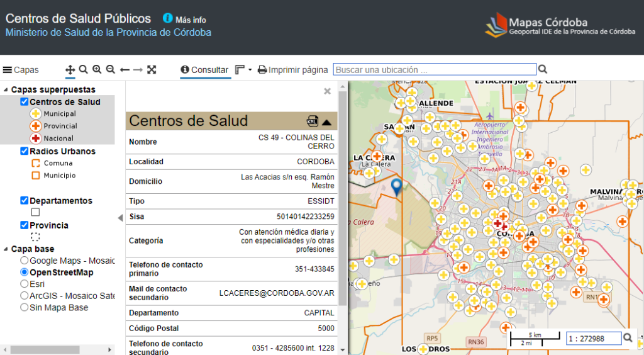The height and width of the screenshot is (355, 644).
Task: Collapse the Capas superpuestas tree group
Action: tap(6, 89)
